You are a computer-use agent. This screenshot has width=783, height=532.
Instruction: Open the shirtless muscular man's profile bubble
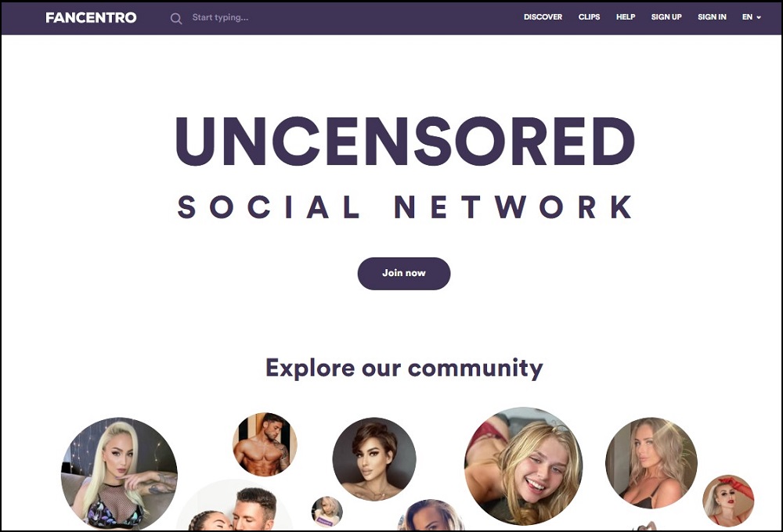point(265,444)
